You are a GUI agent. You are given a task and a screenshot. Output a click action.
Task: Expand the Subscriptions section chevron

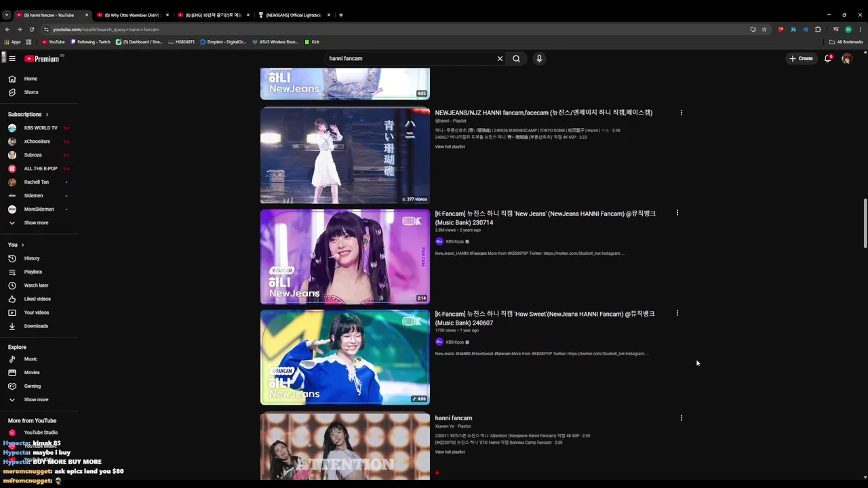(x=47, y=115)
